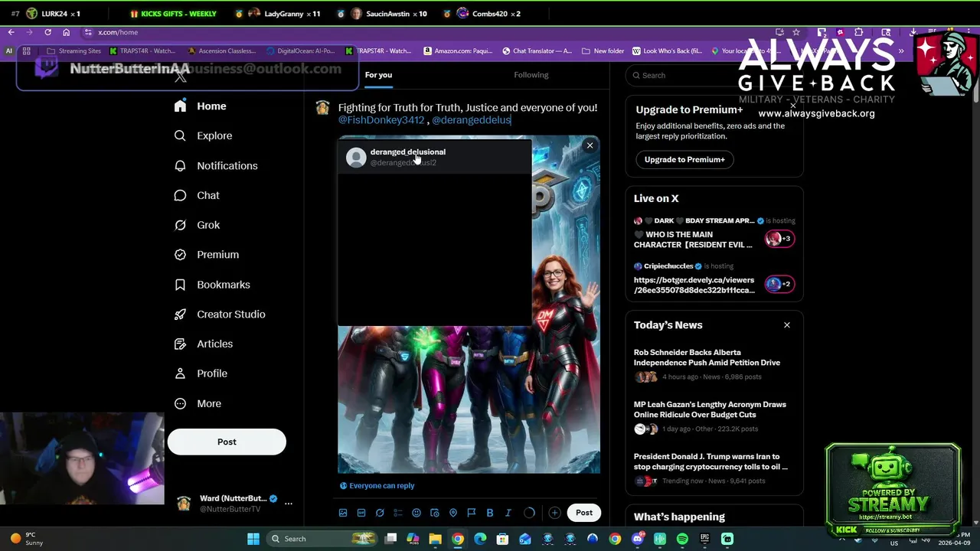Click browser home icon
Screen dimensions: 980x551
pyautogui.click(x=66, y=32)
